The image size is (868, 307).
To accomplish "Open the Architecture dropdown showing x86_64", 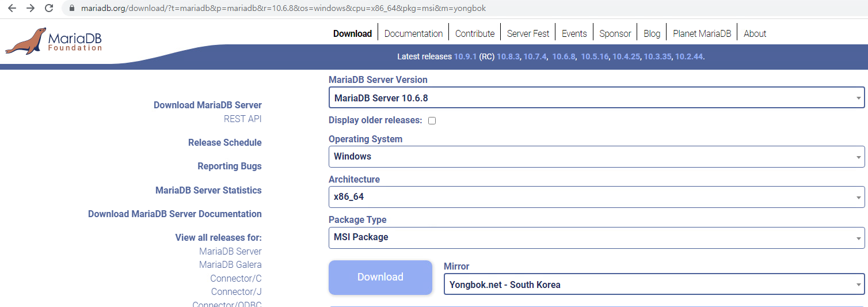I will [596, 196].
